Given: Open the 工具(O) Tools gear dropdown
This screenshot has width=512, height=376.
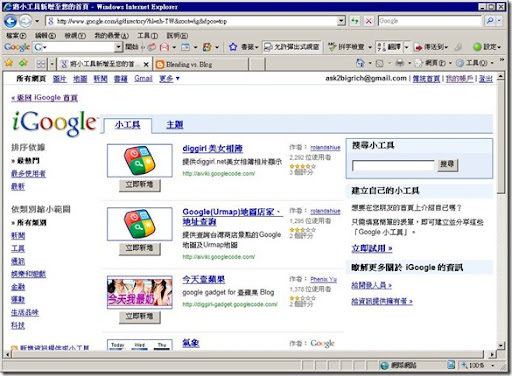Looking at the screenshot, I should click(475, 63).
